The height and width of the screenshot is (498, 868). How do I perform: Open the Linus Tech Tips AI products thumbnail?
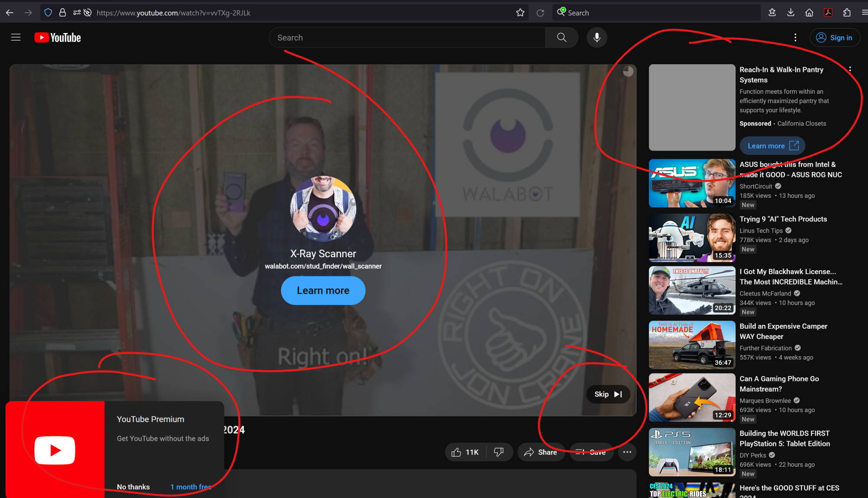pyautogui.click(x=692, y=237)
